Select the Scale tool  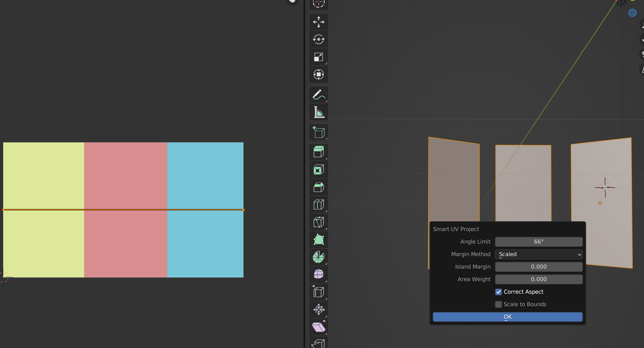click(x=318, y=57)
